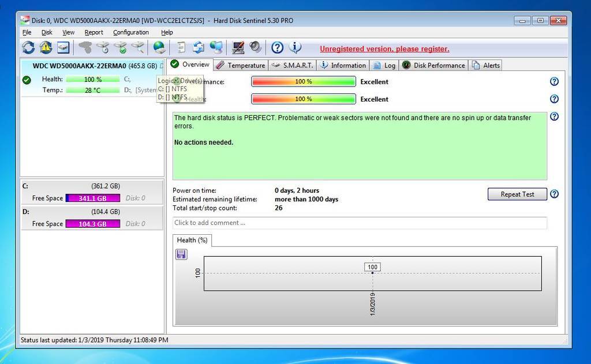The height and width of the screenshot is (364, 591).
Task: Switch to the Temperature tab
Action: click(x=241, y=65)
